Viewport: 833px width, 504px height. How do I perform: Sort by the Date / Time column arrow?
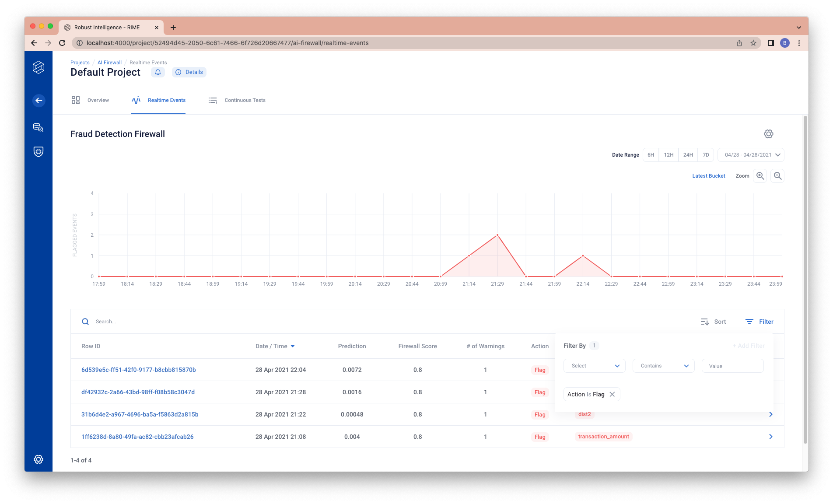point(293,346)
